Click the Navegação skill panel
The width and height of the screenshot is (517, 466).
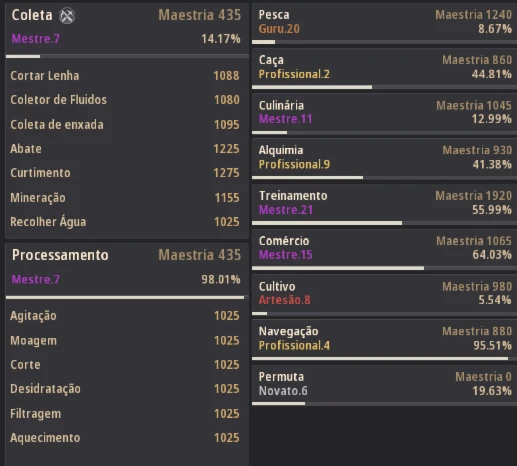[x=384, y=340]
